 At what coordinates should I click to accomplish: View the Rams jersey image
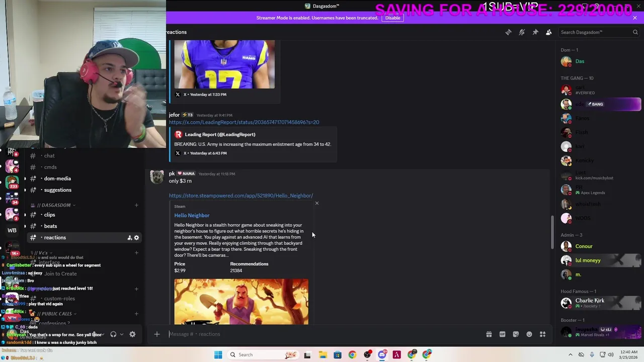coord(224,64)
